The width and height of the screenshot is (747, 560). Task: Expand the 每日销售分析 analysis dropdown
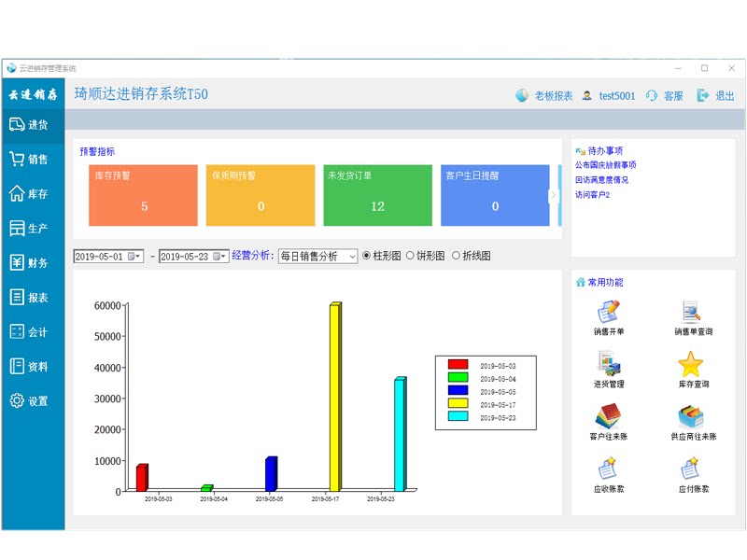pos(352,257)
